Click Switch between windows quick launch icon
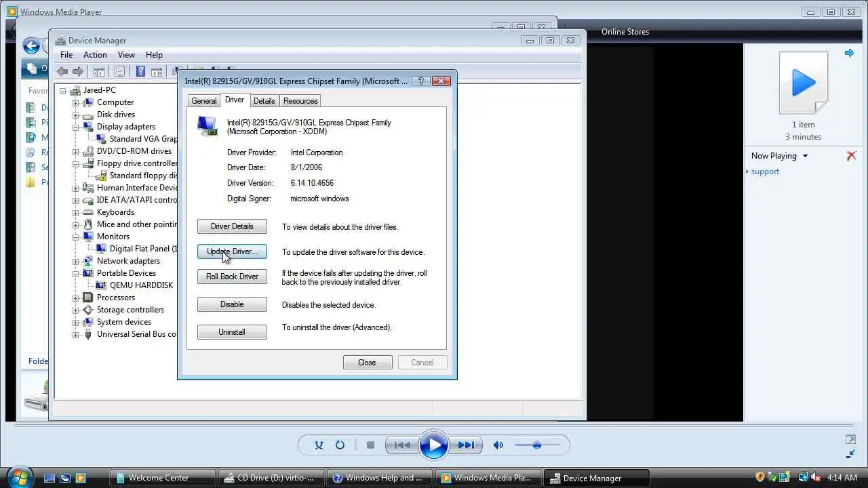 click(x=65, y=478)
